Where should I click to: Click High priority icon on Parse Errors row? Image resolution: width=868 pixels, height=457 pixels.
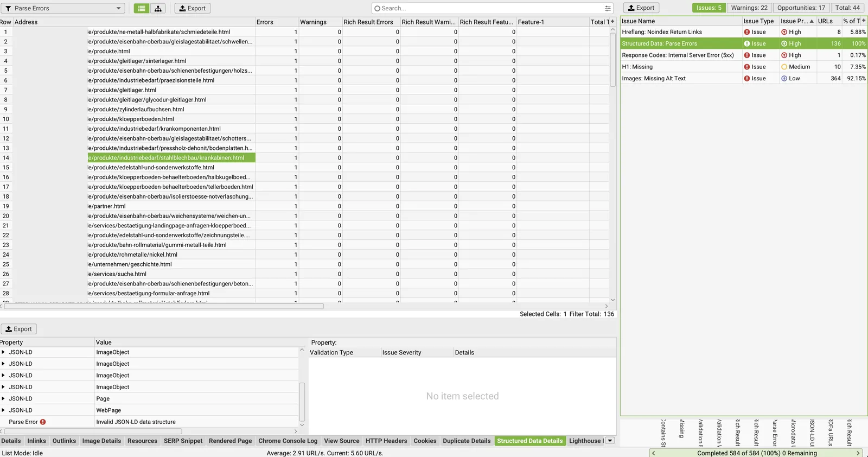pos(784,43)
